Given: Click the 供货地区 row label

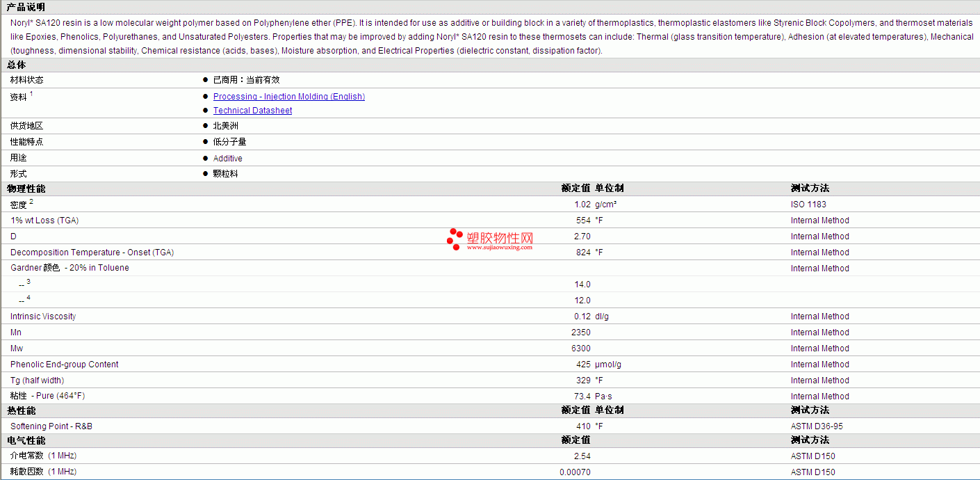Looking at the screenshot, I should tap(27, 126).
